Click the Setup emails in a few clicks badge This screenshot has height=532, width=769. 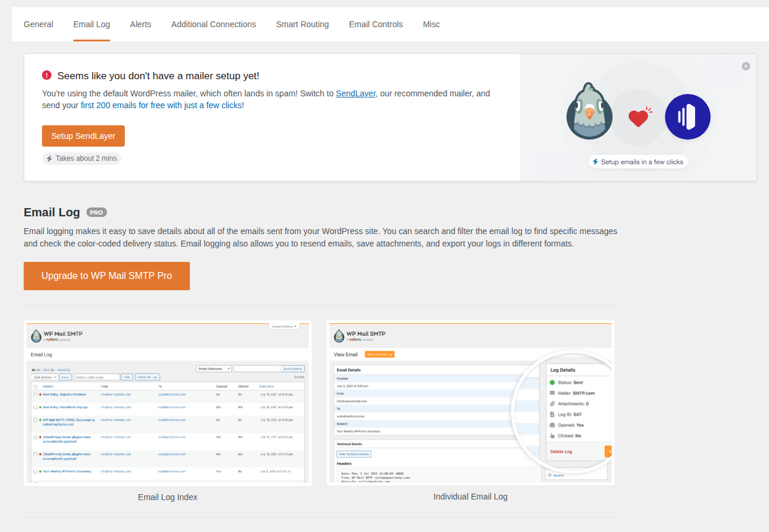coord(638,162)
